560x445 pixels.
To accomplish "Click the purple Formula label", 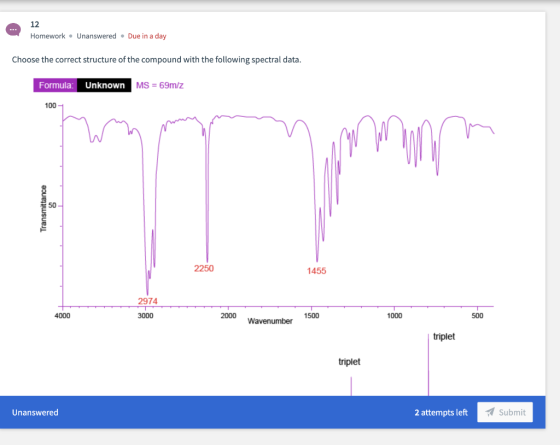I will tap(55, 85).
